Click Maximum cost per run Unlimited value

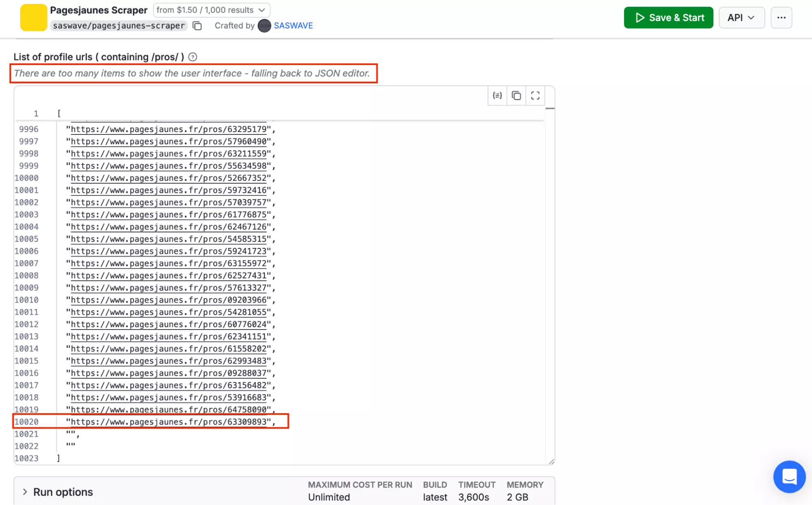(329, 497)
